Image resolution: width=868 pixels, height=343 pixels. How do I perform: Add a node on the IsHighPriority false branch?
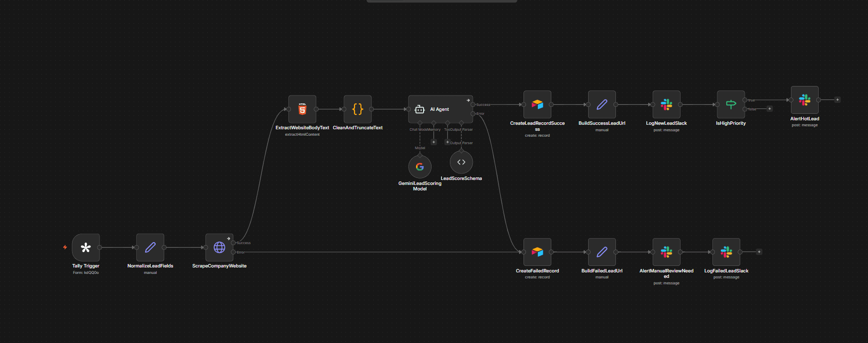pyautogui.click(x=770, y=109)
